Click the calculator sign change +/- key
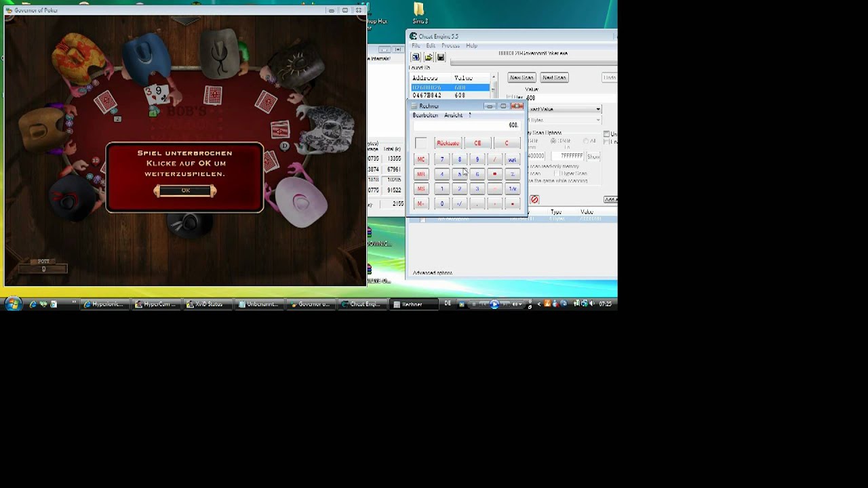The height and width of the screenshot is (488, 868). (459, 203)
